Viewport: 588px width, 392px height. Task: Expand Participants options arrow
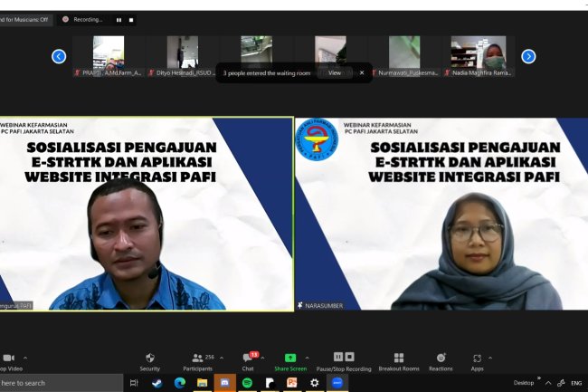(222, 358)
